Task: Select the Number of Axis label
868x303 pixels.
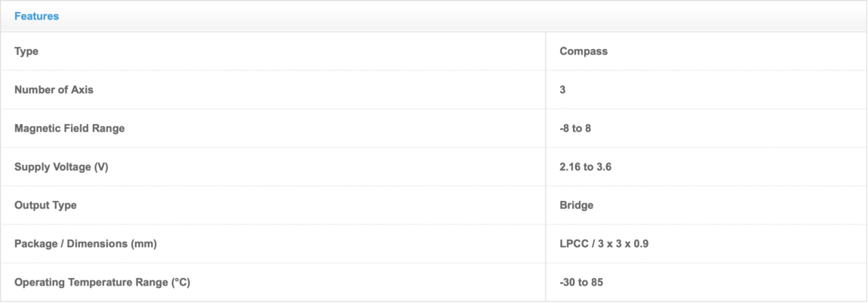Action: 54,90
